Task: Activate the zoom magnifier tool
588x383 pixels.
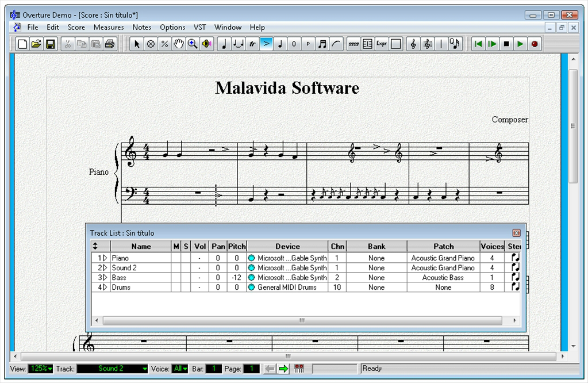Action: (193, 44)
